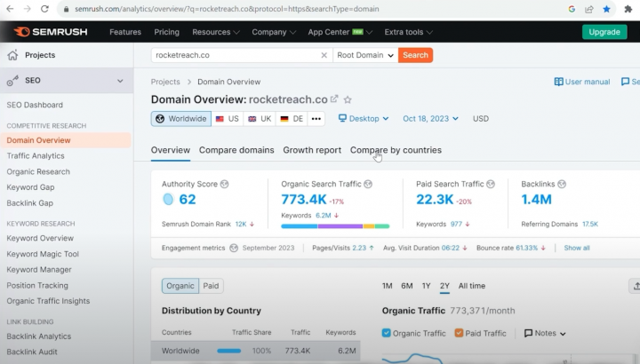Viewport: 640px width, 364px height.
Task: Open rocketreach.co external link icon
Action: coord(334,99)
